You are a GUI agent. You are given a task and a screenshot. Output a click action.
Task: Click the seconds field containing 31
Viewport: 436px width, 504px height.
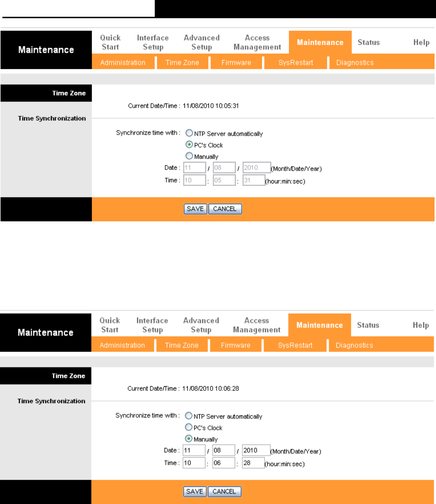[253, 180]
